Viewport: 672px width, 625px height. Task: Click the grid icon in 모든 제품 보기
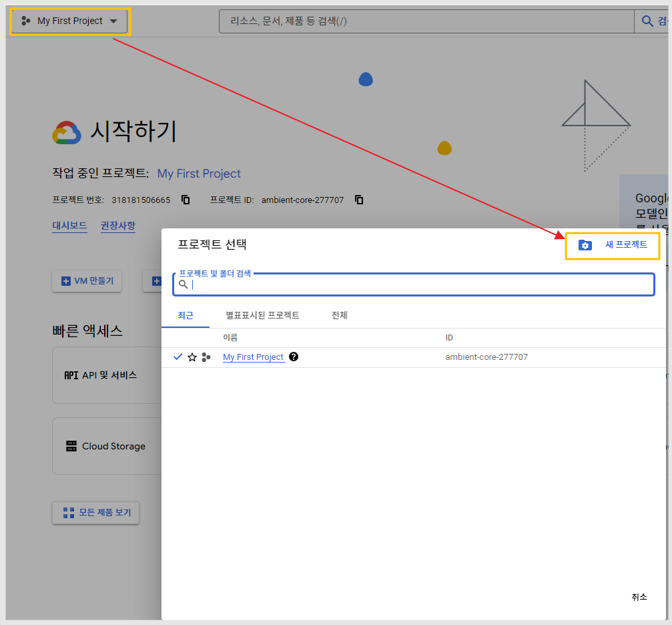tap(69, 513)
